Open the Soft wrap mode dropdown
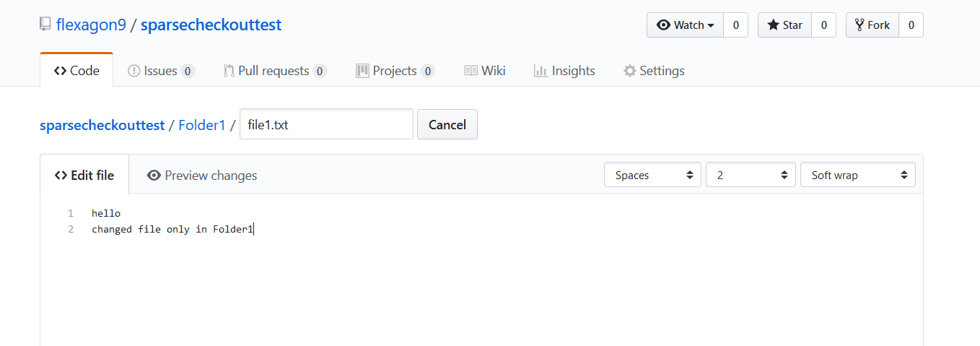The image size is (980, 346). [857, 175]
